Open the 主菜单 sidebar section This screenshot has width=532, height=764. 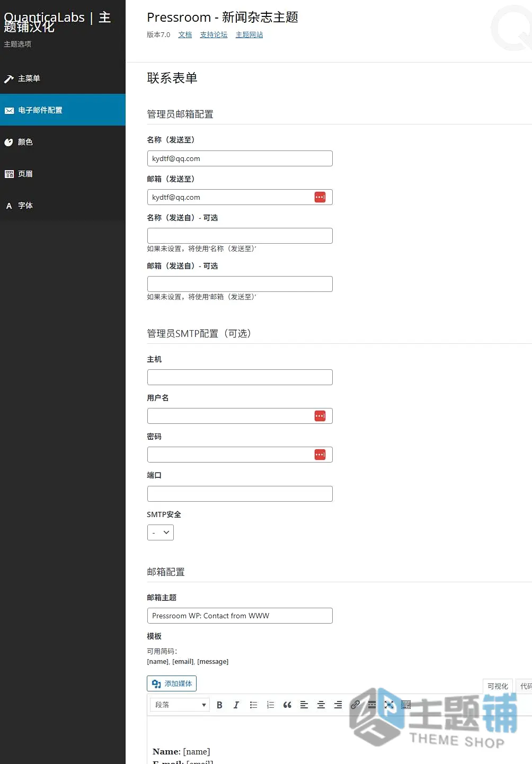pos(63,78)
